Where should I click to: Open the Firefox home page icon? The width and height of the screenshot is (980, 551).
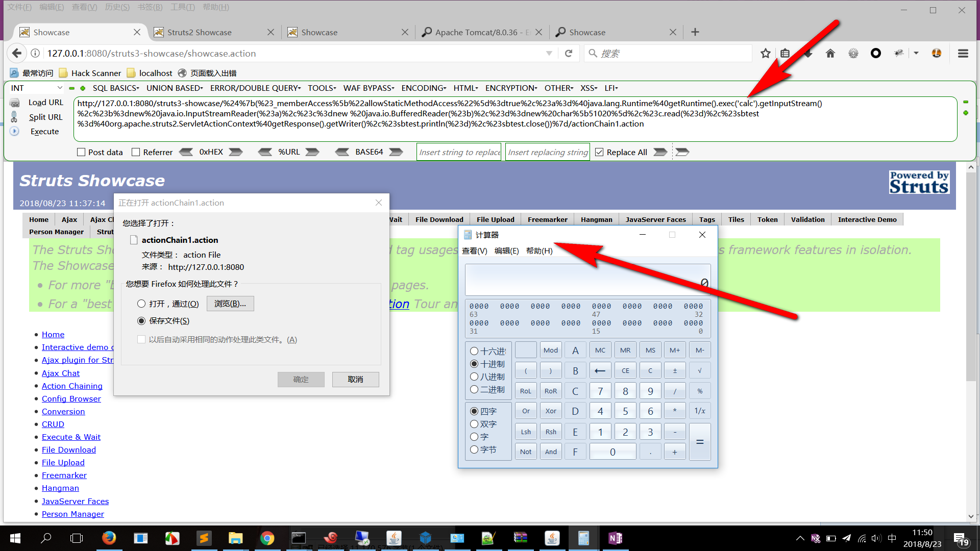pyautogui.click(x=830, y=53)
